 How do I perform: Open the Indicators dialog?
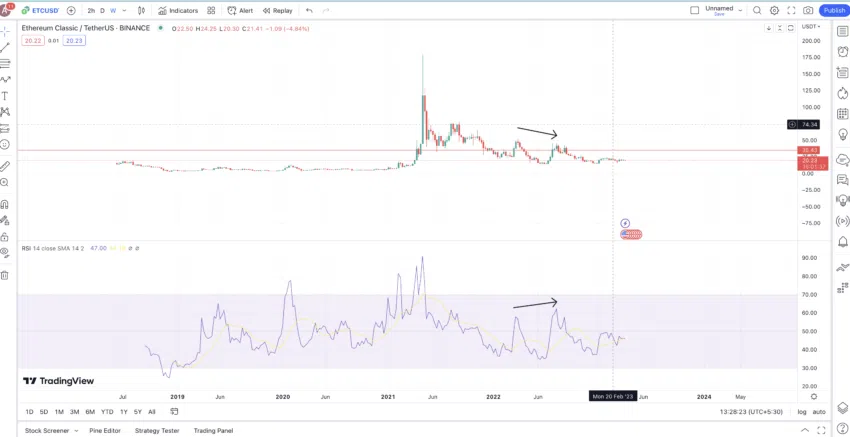click(178, 10)
